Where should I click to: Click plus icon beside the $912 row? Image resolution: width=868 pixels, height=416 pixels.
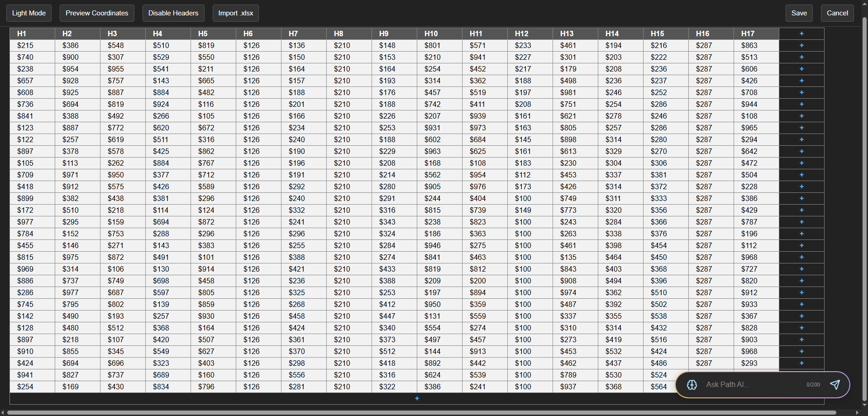(801, 292)
